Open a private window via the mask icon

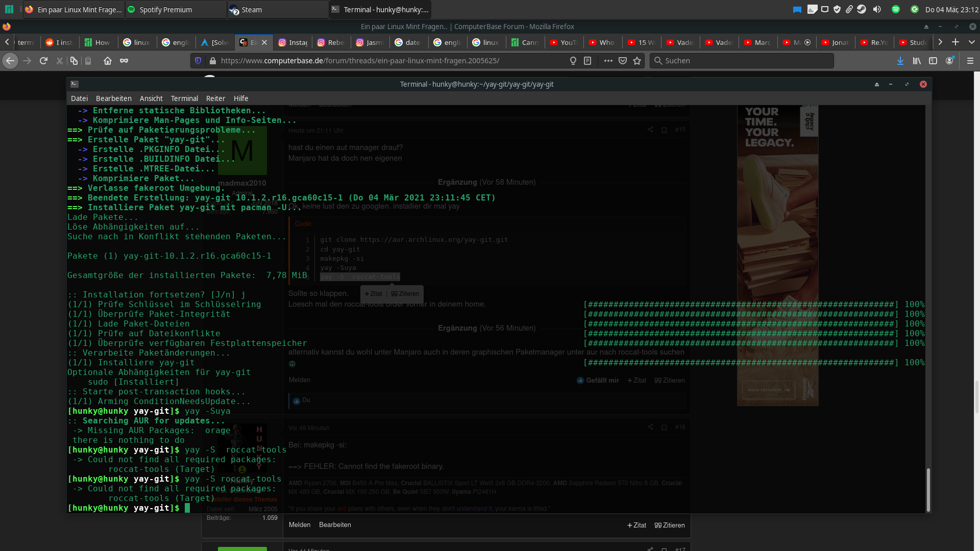124,61
